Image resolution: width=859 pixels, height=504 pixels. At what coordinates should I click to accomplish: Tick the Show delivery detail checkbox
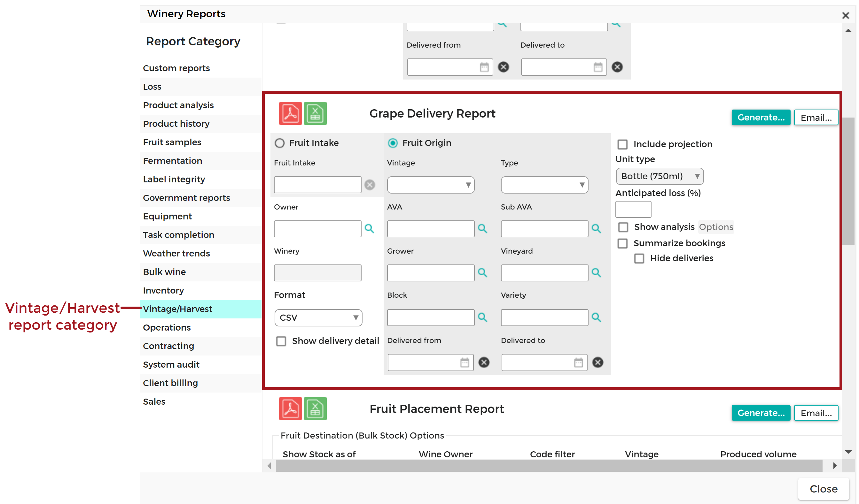click(x=281, y=341)
